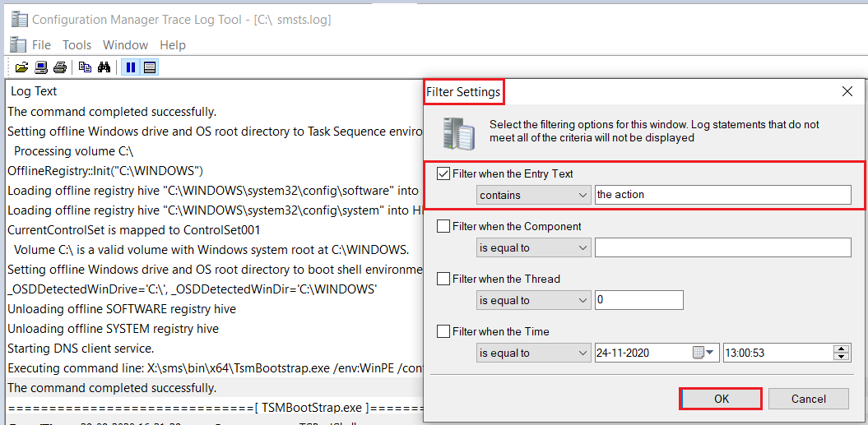Click the document icon beside File menu
The width and height of the screenshot is (868, 425).
coord(18,45)
